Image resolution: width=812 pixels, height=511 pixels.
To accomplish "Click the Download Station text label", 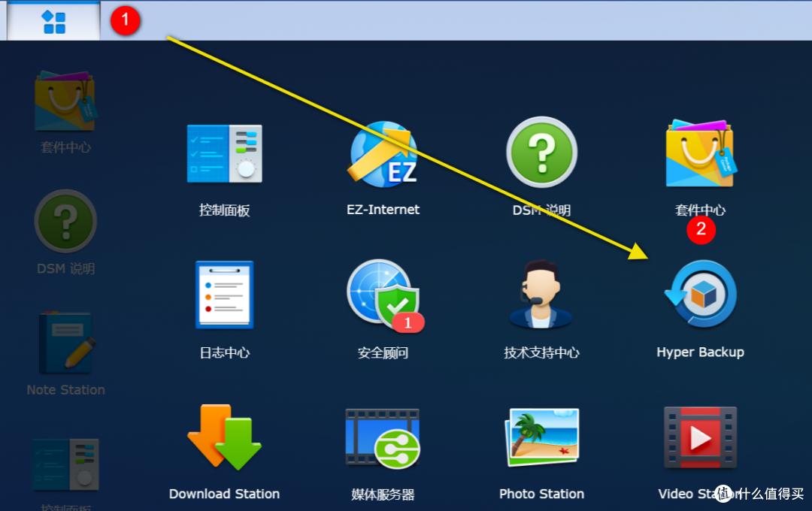I will (224, 494).
